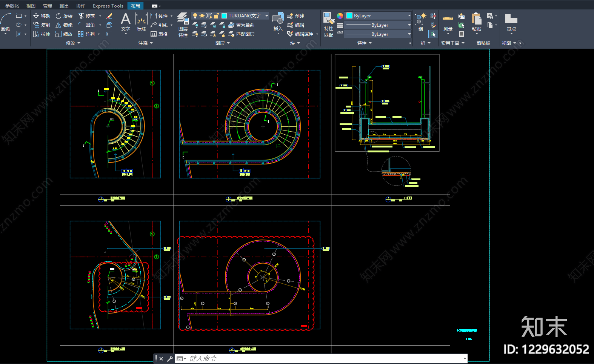
Task: Select the Scale (缩放) tool
Action: pos(64,34)
